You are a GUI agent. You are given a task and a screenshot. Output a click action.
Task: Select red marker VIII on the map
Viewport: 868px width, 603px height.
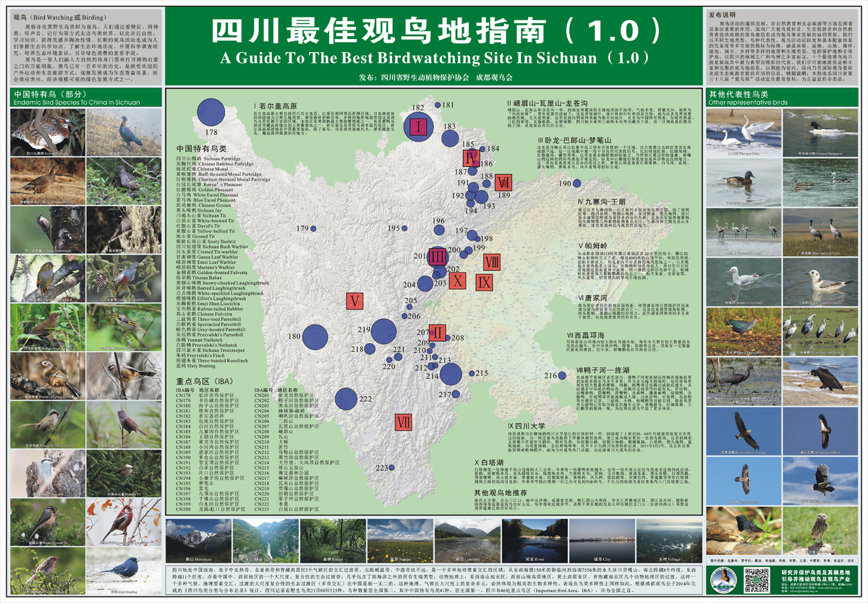click(492, 262)
